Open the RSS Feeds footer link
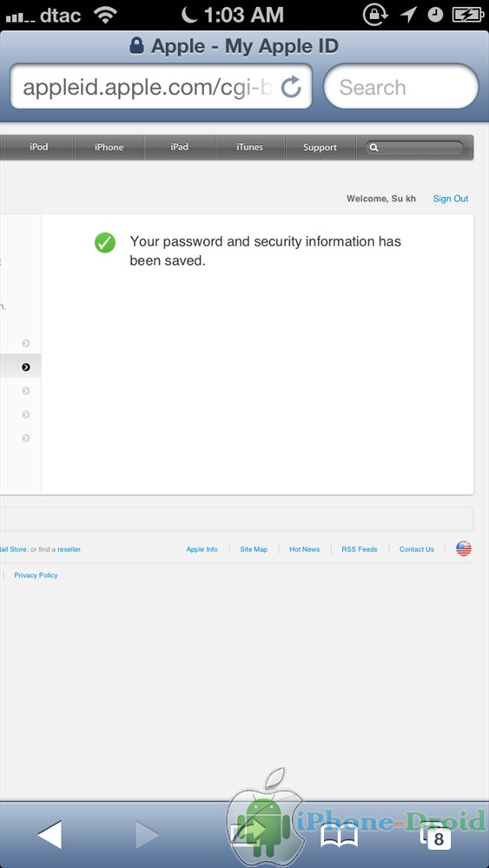The width and height of the screenshot is (489, 868). click(x=360, y=549)
